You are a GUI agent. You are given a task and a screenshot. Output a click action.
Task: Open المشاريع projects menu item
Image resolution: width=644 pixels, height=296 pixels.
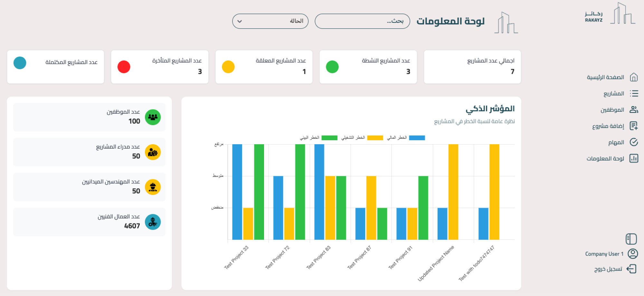coord(613,94)
